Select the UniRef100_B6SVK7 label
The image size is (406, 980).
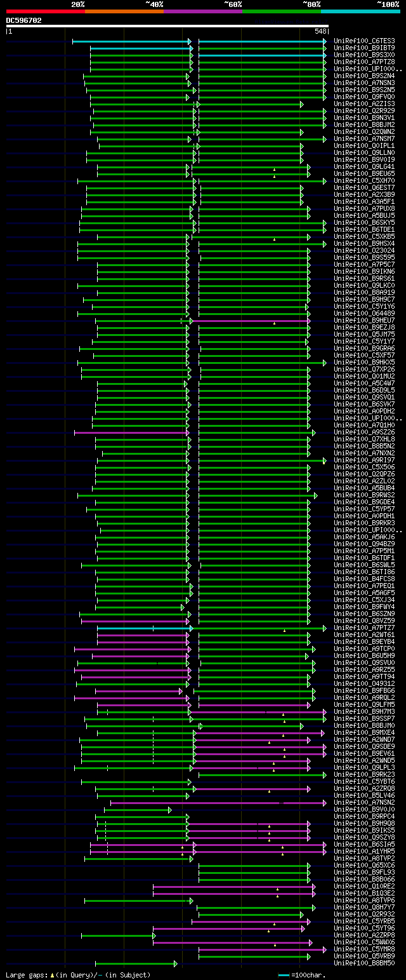tap(364, 405)
